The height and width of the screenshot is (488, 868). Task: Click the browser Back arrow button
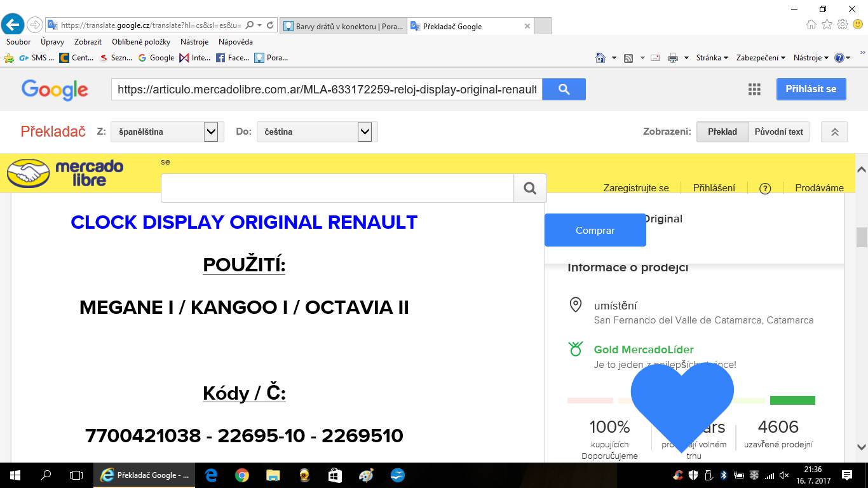click(x=13, y=25)
